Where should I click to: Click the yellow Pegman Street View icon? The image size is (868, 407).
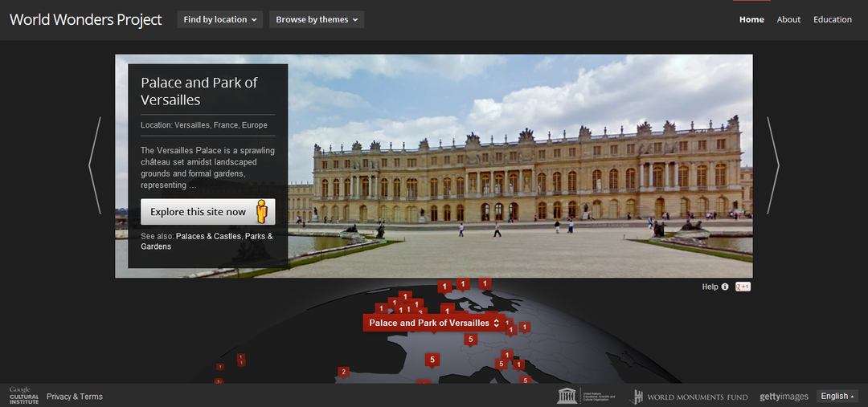(x=262, y=212)
